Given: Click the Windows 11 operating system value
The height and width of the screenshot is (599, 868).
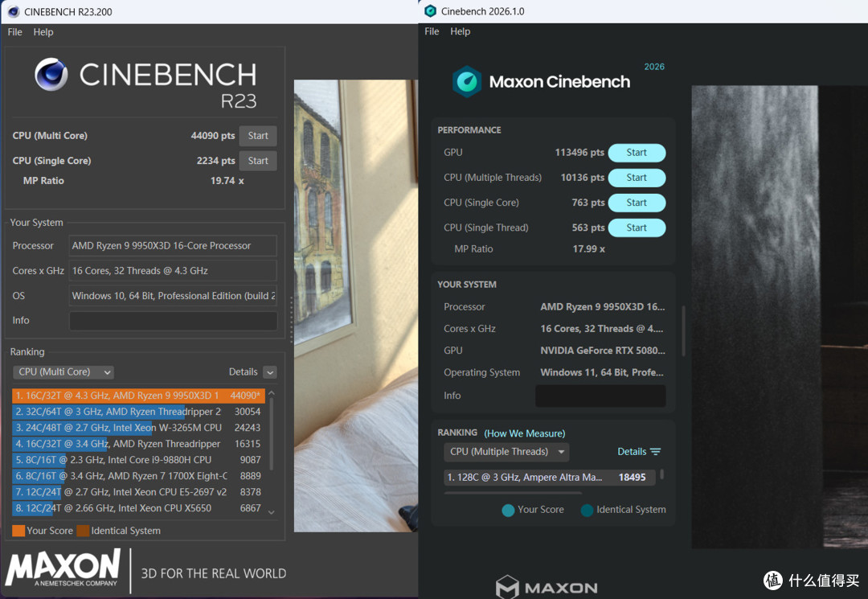Looking at the screenshot, I should click(602, 372).
